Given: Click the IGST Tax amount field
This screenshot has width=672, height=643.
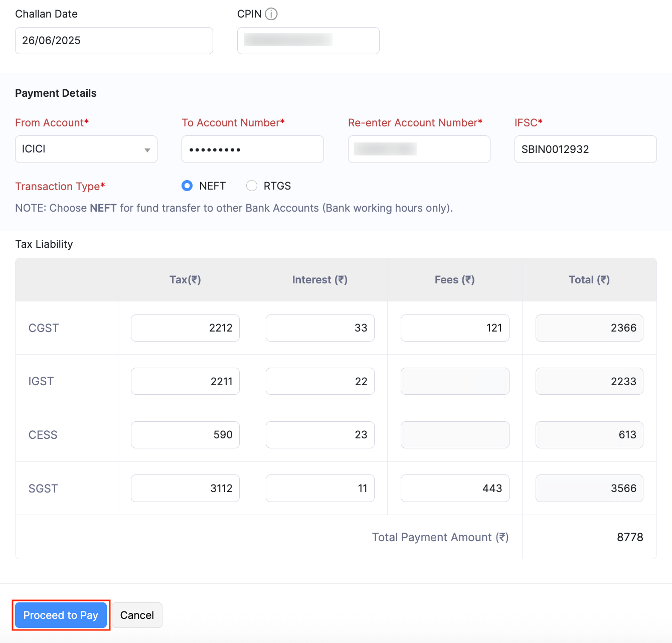Looking at the screenshot, I should [185, 381].
